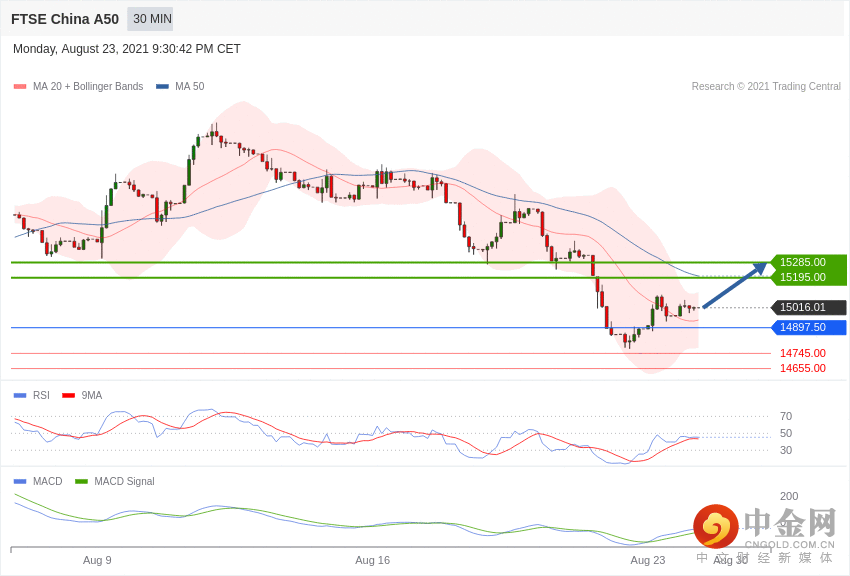Click the Research Trading Central credit text
The height and width of the screenshot is (576, 850).
(x=766, y=87)
